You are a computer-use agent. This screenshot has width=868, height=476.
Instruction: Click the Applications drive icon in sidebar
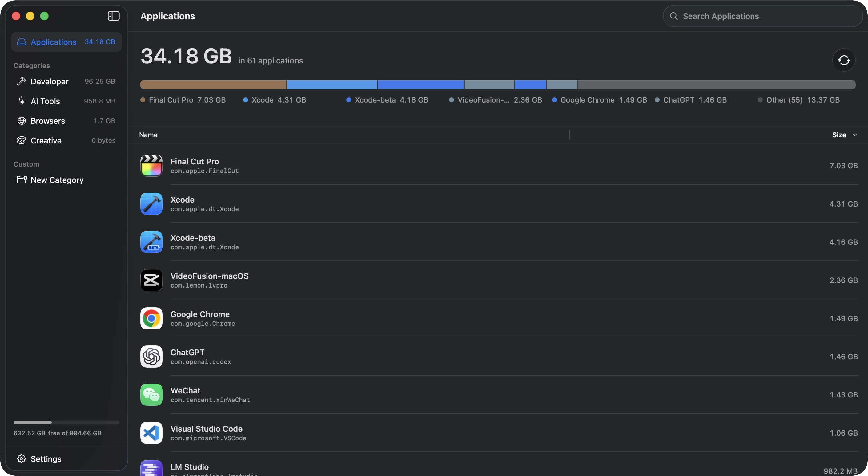22,42
